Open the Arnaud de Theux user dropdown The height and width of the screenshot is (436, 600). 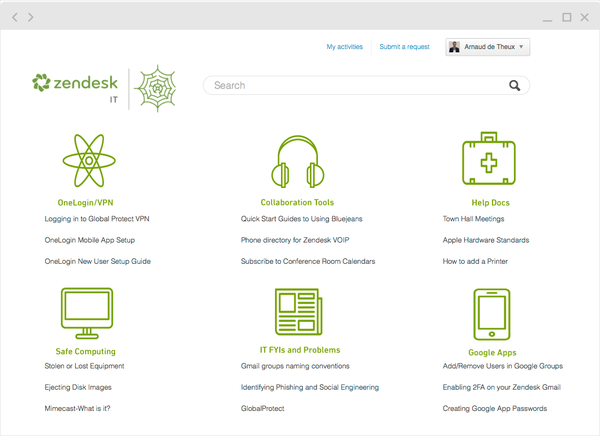[488, 47]
